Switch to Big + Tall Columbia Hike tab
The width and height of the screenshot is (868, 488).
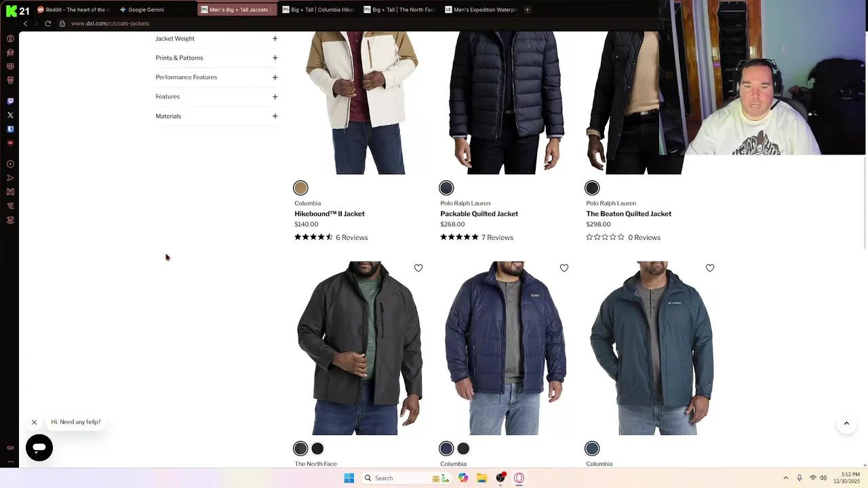click(318, 9)
